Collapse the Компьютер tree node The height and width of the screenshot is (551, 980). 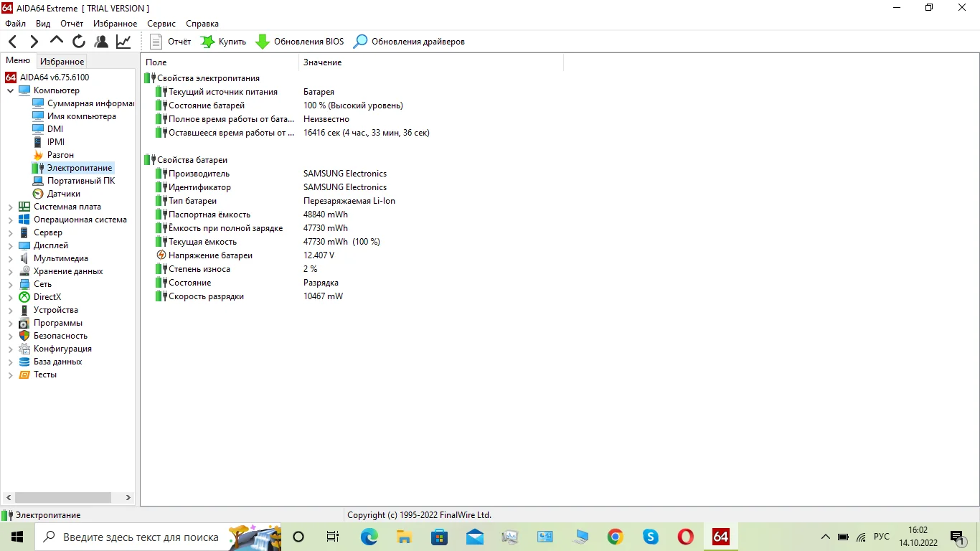tap(10, 90)
